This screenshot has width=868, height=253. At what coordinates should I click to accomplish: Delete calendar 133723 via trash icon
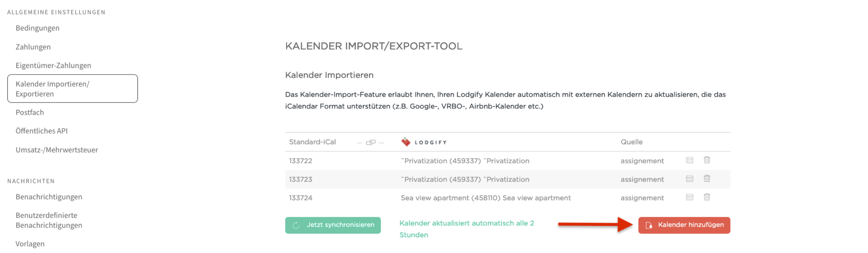point(707,179)
